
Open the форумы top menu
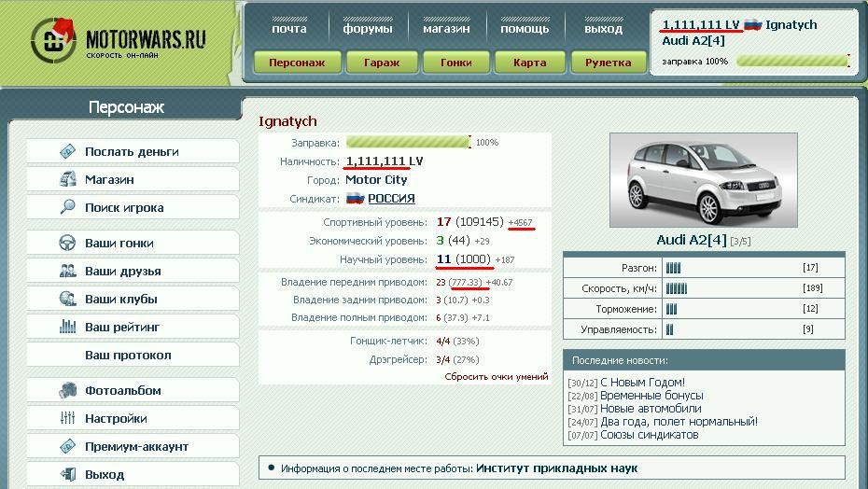[x=368, y=28]
